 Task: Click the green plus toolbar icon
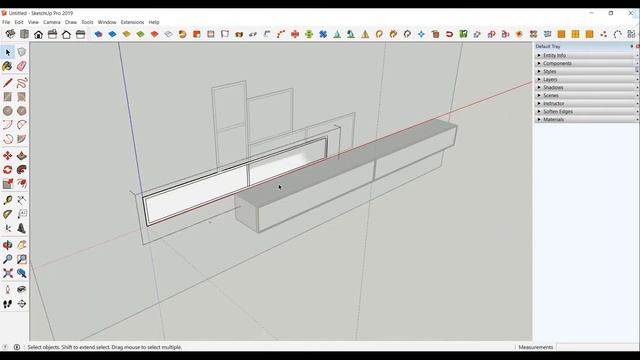309,34
